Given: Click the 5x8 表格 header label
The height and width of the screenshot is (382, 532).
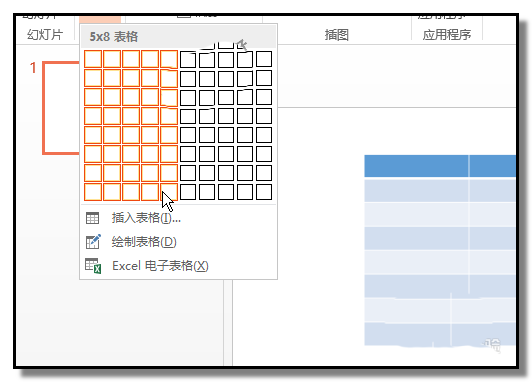Looking at the screenshot, I should coord(114,37).
